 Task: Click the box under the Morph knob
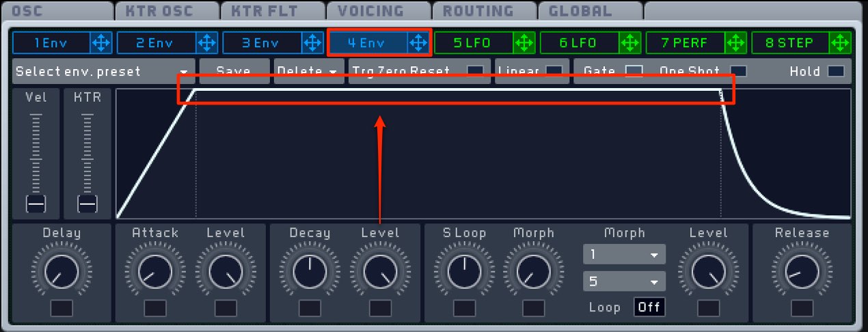click(534, 308)
